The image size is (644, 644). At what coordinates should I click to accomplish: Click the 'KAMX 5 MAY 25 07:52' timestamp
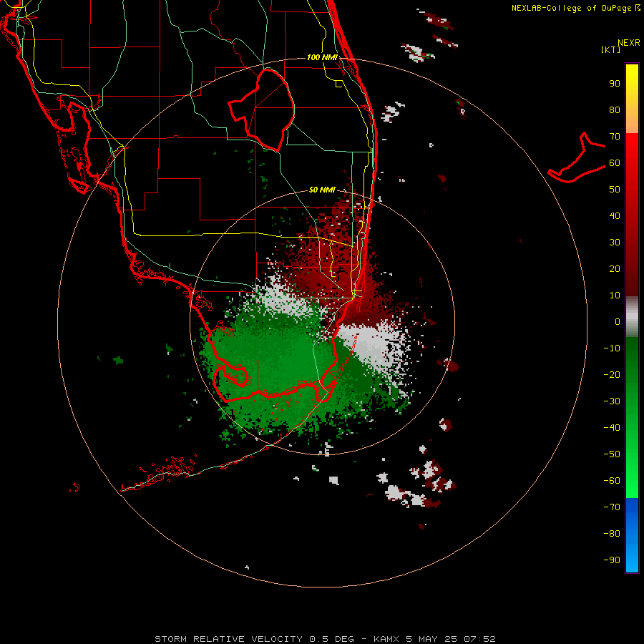434,639
